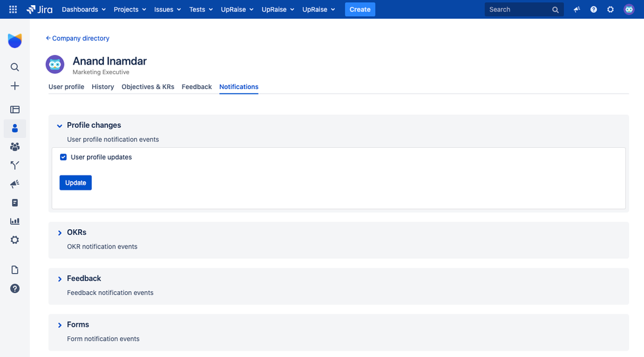
Task: Open the user avatar menu in top bar
Action: click(629, 9)
